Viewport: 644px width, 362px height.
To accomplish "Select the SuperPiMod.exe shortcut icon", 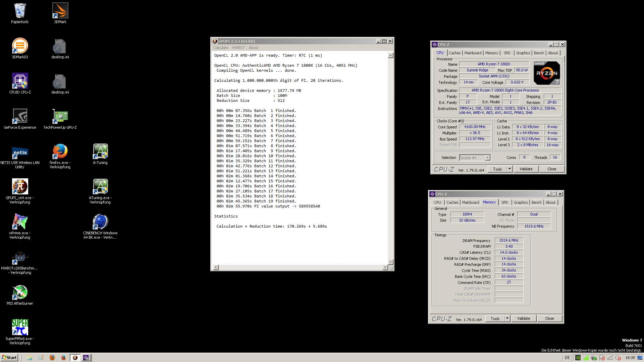I will 20,332.
